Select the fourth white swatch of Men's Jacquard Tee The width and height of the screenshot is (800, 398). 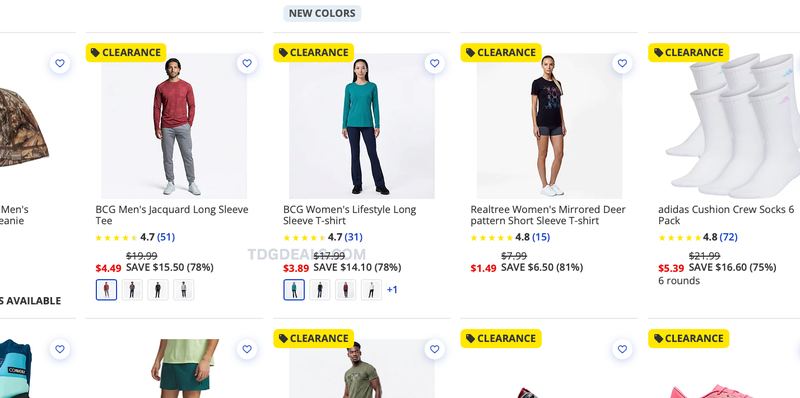coord(184,290)
